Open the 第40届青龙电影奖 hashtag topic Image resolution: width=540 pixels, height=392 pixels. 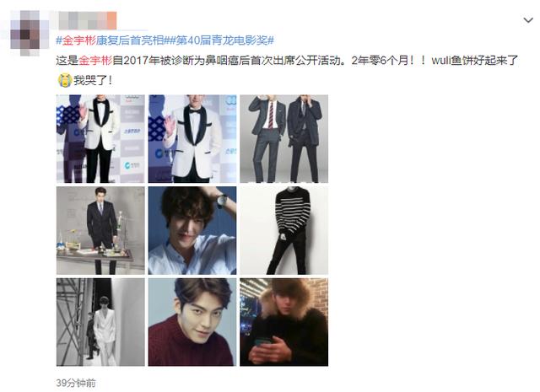point(221,40)
